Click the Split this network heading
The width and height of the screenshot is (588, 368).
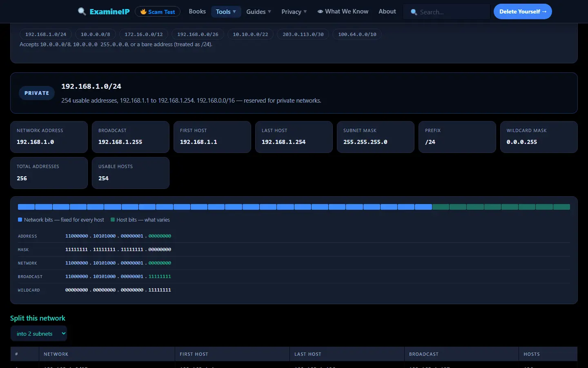click(38, 318)
